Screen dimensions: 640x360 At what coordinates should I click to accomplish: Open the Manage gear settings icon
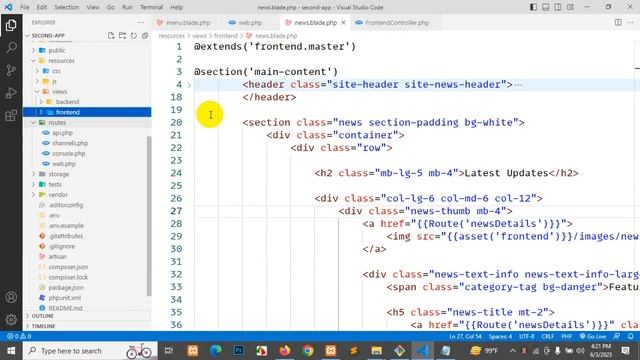[x=11, y=320]
